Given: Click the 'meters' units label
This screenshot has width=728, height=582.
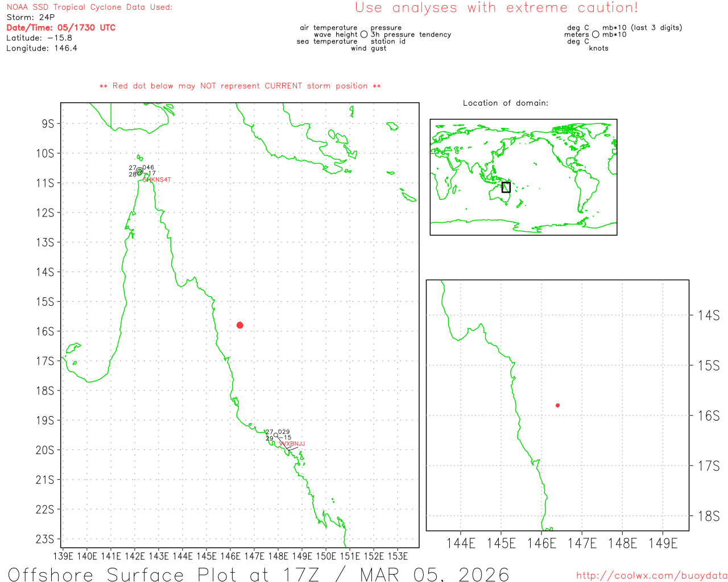Looking at the screenshot, I should click(577, 35).
